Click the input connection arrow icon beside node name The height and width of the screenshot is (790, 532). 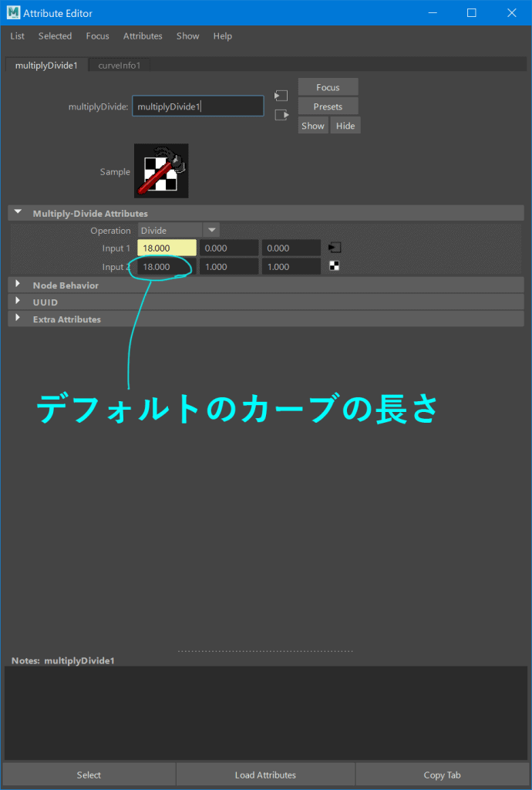click(x=281, y=96)
